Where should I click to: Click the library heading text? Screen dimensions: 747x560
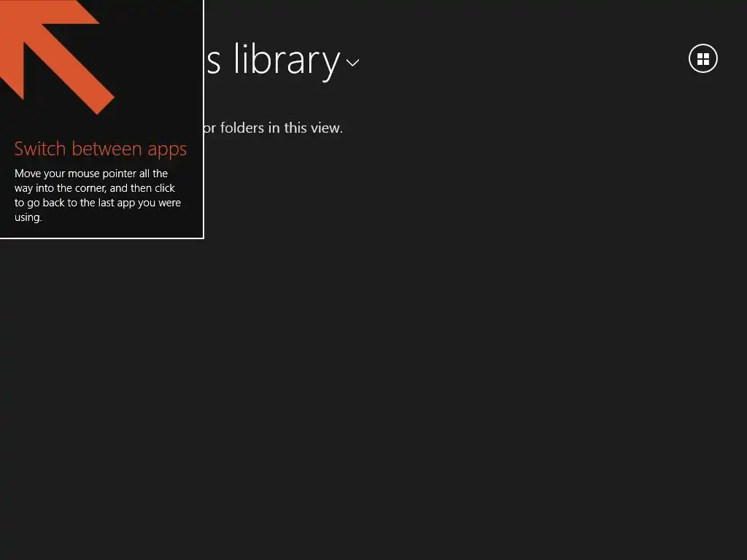[274, 60]
